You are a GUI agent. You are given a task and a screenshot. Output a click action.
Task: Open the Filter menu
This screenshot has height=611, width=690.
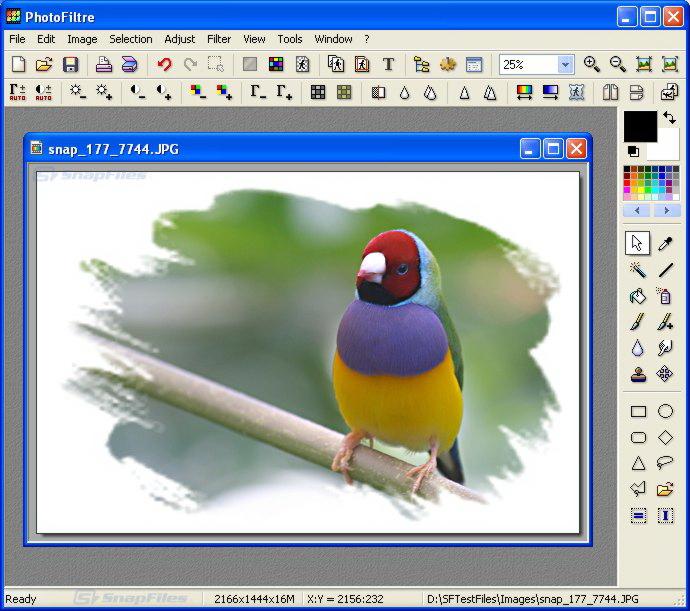[219, 39]
